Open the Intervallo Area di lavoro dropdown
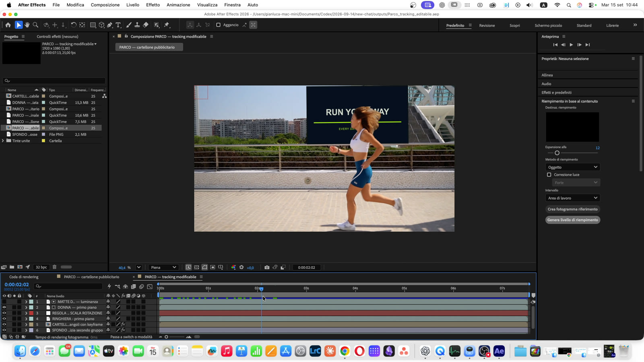This screenshot has width=644, height=362. click(x=572, y=198)
